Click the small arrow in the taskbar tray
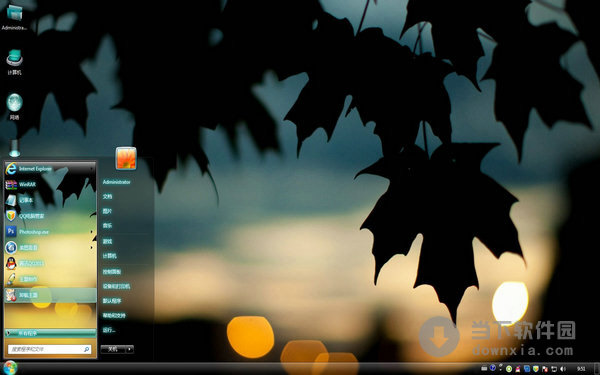 (501, 370)
